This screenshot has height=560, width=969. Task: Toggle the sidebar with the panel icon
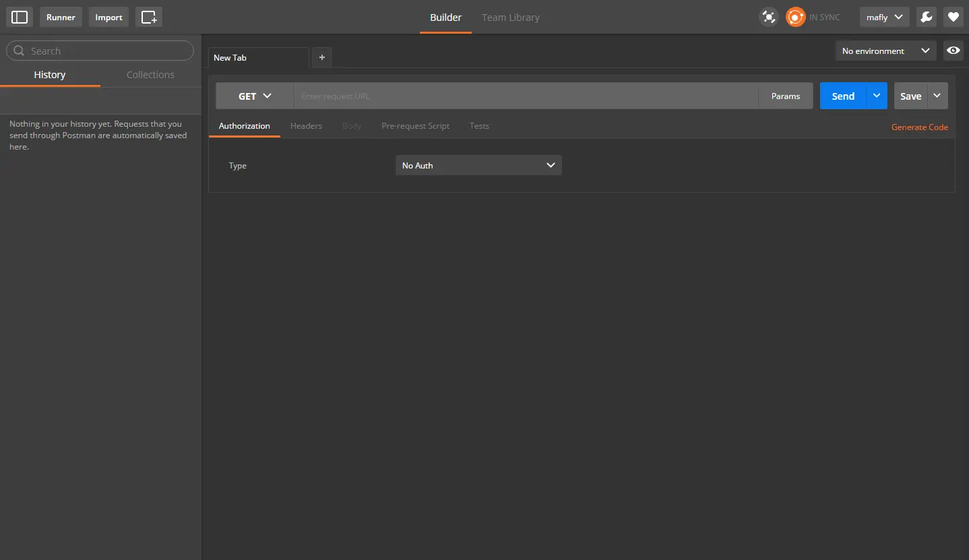(20, 17)
